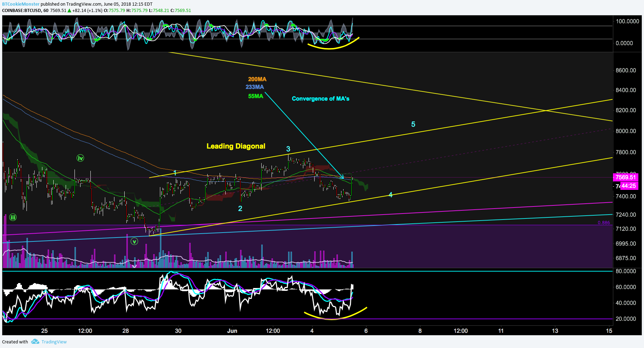
Task: Click the circled iv wave marker
Action: (80, 158)
